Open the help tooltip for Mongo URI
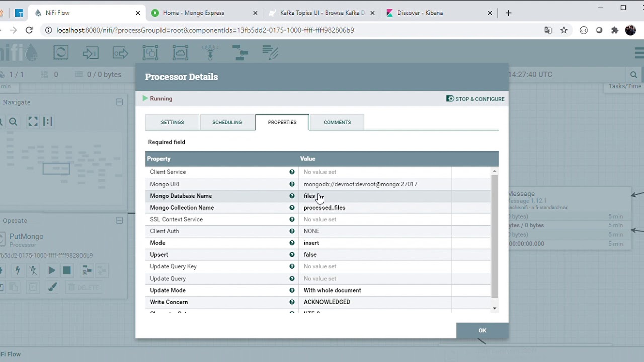 (x=292, y=184)
